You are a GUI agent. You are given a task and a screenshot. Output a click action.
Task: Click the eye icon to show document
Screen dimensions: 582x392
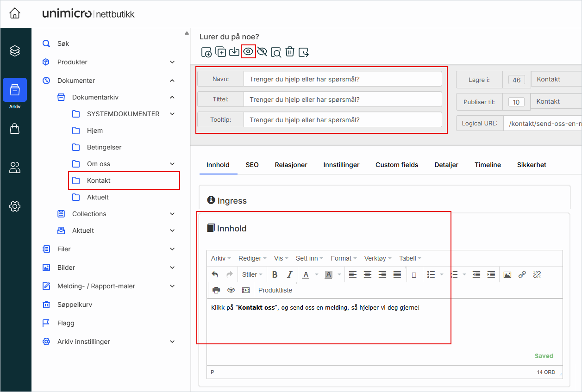coord(249,52)
